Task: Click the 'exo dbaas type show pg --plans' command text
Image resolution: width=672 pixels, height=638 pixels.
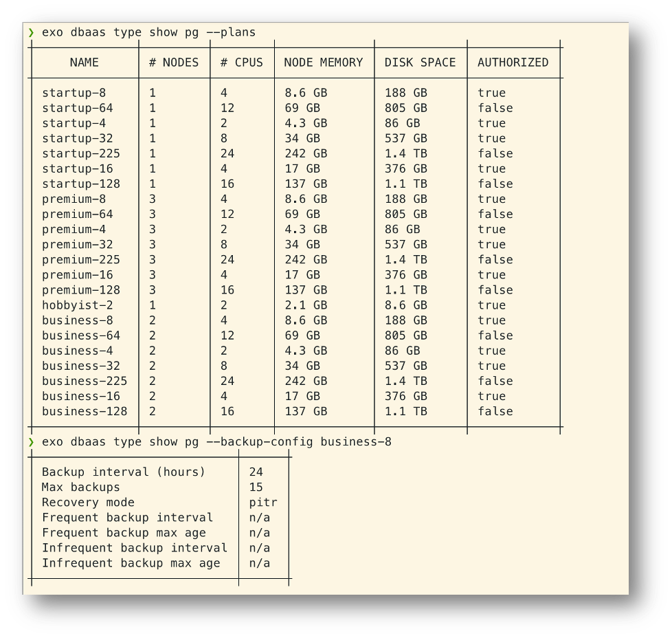Action: click(x=148, y=32)
